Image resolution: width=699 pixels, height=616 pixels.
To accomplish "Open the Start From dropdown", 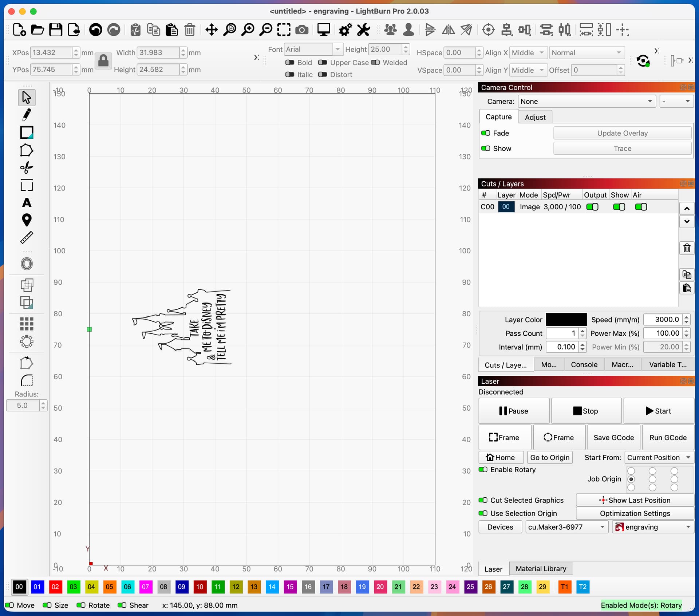I will click(659, 458).
